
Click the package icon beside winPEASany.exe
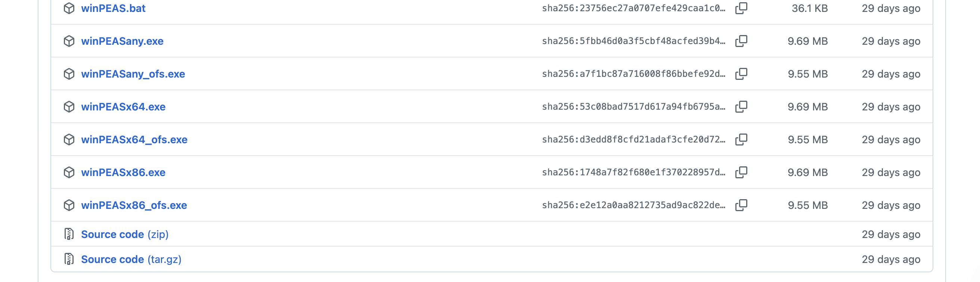coord(69,41)
